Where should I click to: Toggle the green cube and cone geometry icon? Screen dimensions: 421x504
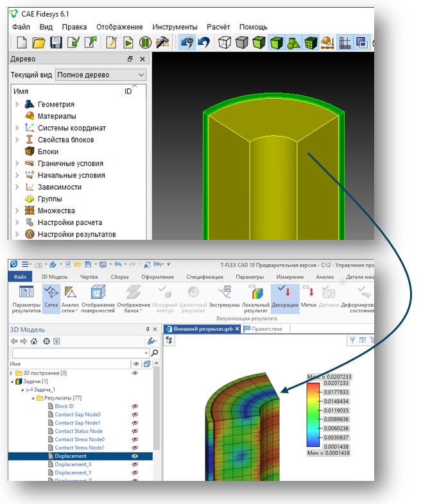294,42
